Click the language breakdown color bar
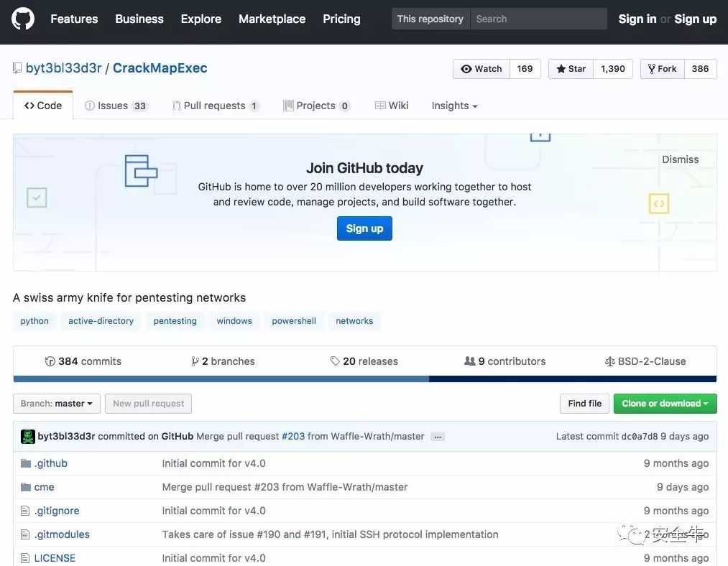Screen dimensions: 728x566 click(365, 379)
